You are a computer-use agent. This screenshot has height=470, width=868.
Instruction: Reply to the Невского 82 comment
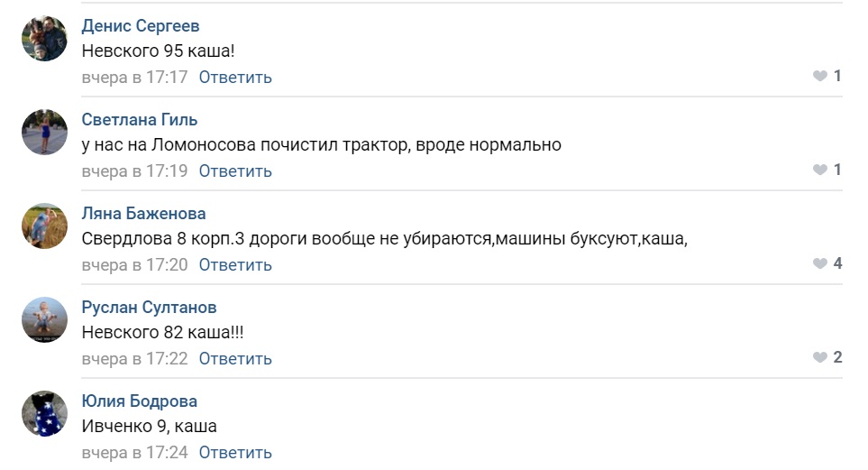[235, 359]
